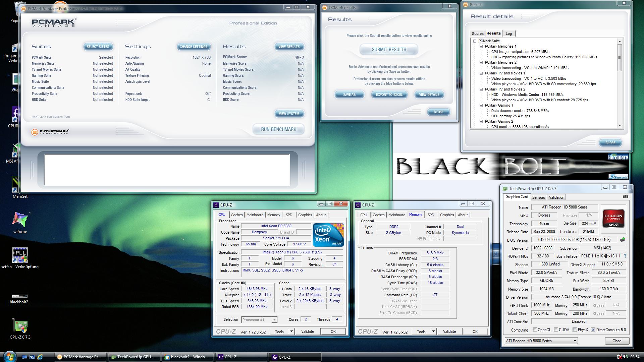Select the blackbolt2.. desktop icon
Image resolution: width=644 pixels, height=362 pixels.
[20, 299]
